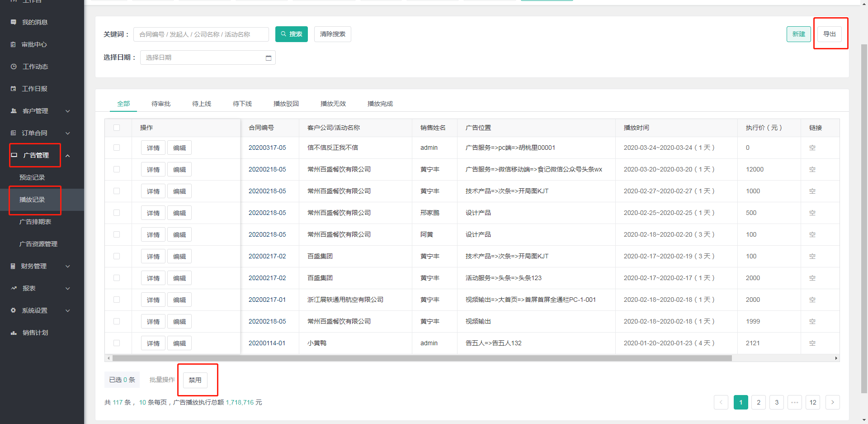
Task: Check the 浙江展轶通用航空有限公司 row
Action: click(117, 300)
